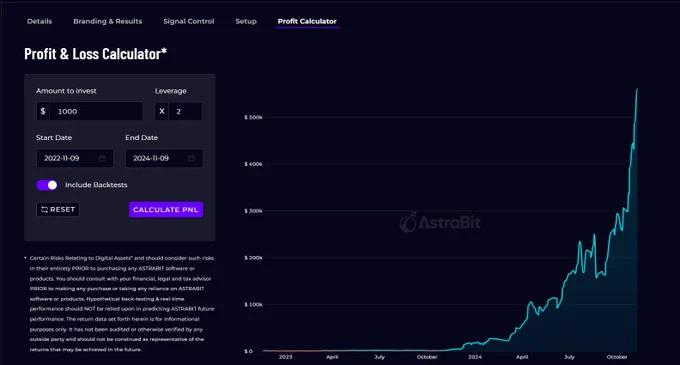The height and width of the screenshot is (365, 680).
Task: Click the dollar sign prefix of amount
Action: (x=43, y=111)
